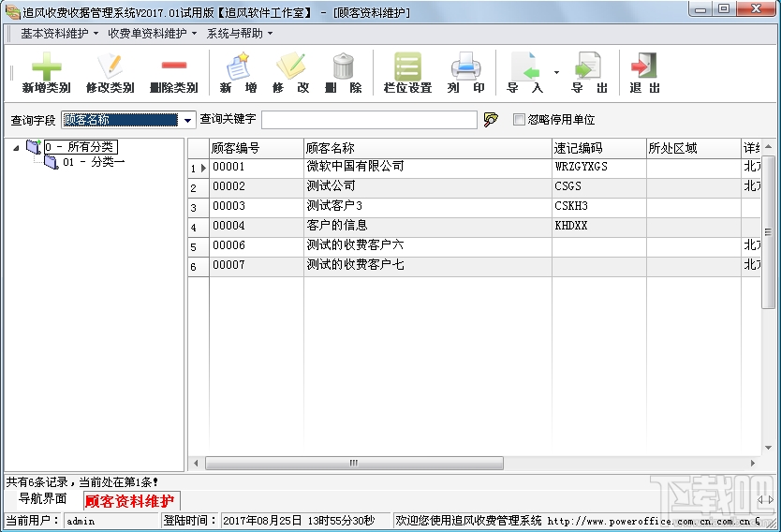
Task: Click customer number 00004 cell
Action: click(x=256, y=226)
